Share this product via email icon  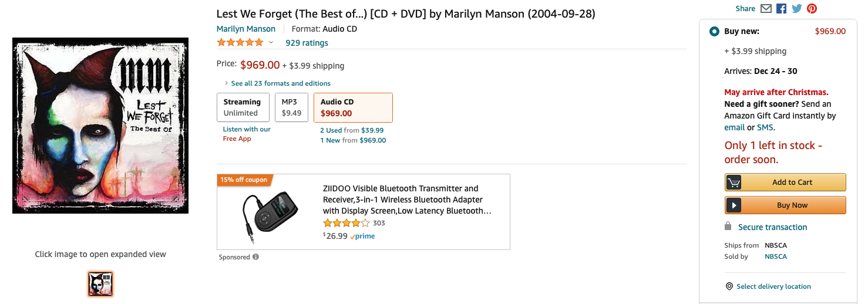tap(766, 9)
